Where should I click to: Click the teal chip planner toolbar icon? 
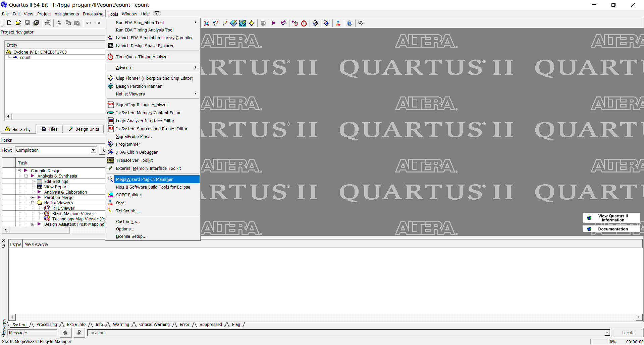(243, 23)
